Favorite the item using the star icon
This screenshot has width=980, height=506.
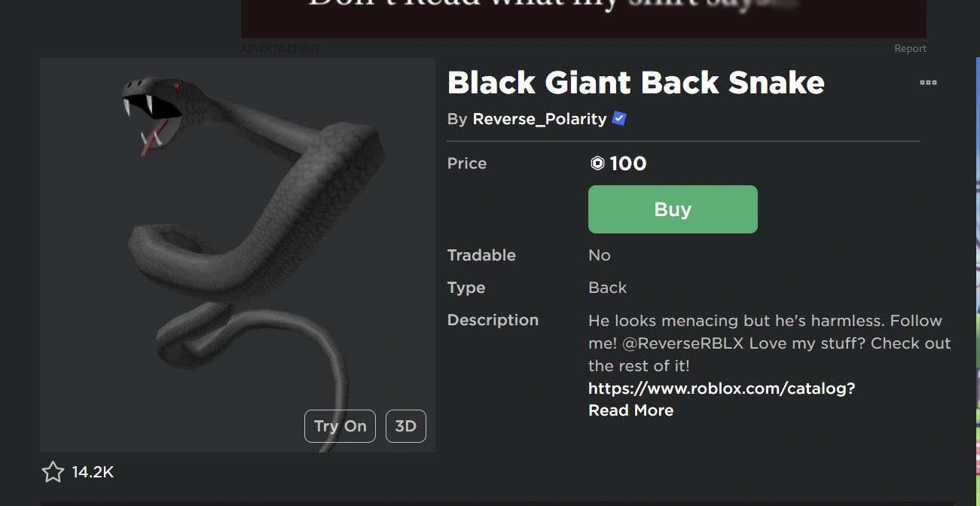pos(53,471)
